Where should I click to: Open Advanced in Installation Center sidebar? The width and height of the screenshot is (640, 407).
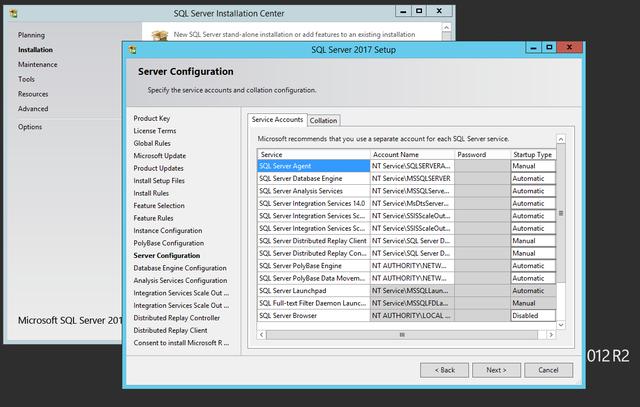[x=33, y=109]
